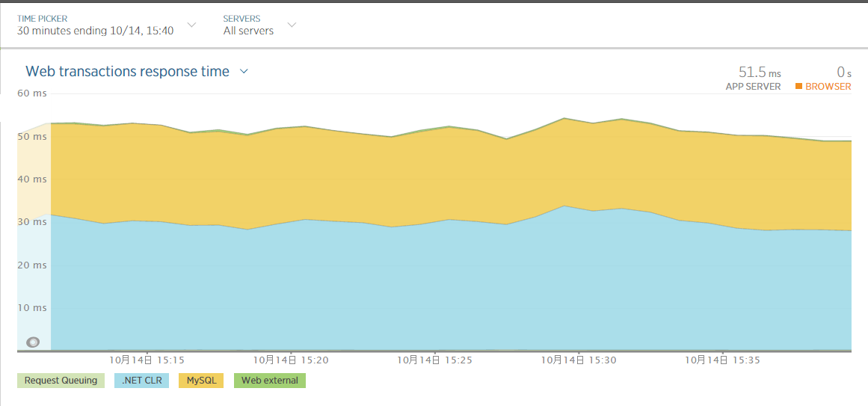Screen dimensions: 868x406
Task: Open the Time Picker dropdown
Action: coord(191,25)
